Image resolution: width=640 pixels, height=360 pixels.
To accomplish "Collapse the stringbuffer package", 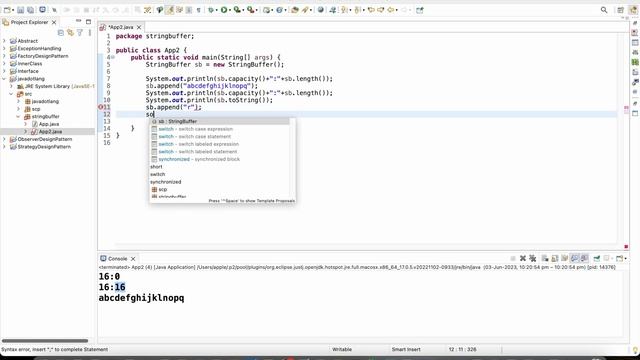I will [18, 116].
